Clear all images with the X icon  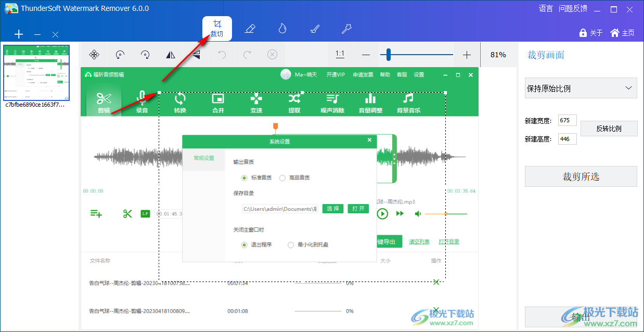click(x=56, y=34)
